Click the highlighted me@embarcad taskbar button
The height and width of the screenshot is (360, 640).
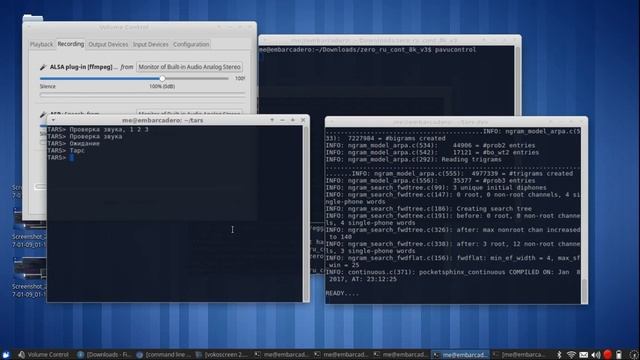[460, 355]
